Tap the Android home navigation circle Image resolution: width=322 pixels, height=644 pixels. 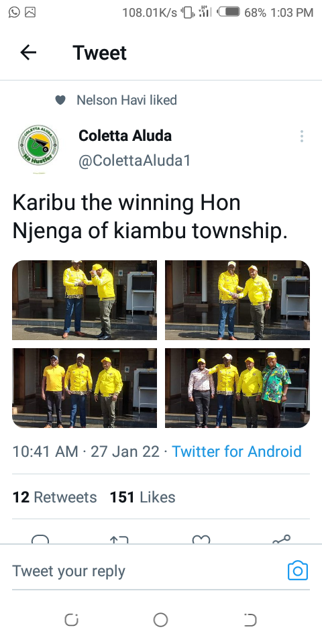(160, 620)
